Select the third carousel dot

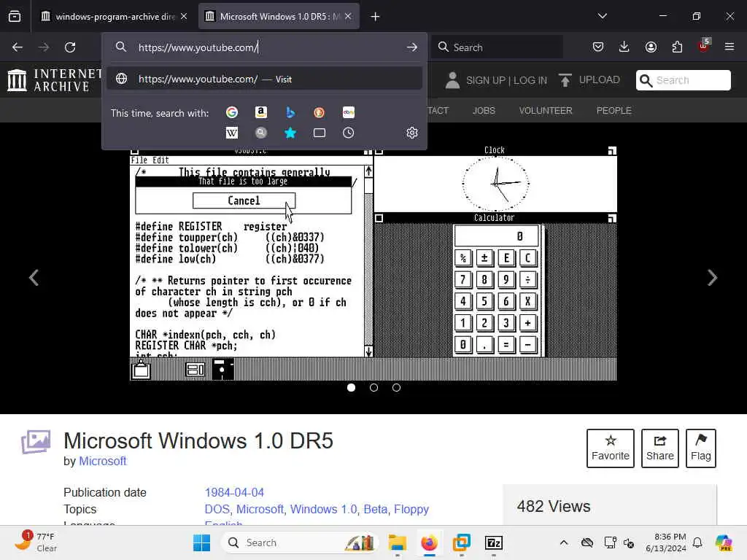(x=396, y=388)
